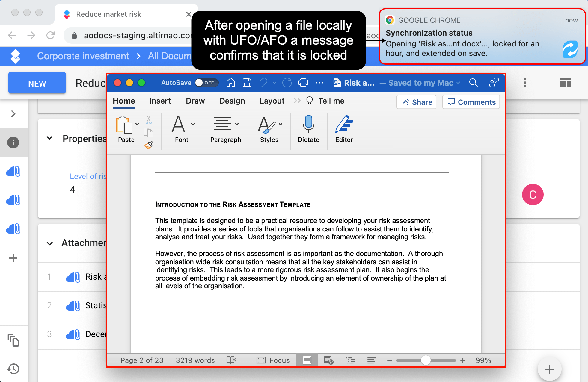
Task: Click the Save icon in Word's title bar
Action: click(x=247, y=83)
